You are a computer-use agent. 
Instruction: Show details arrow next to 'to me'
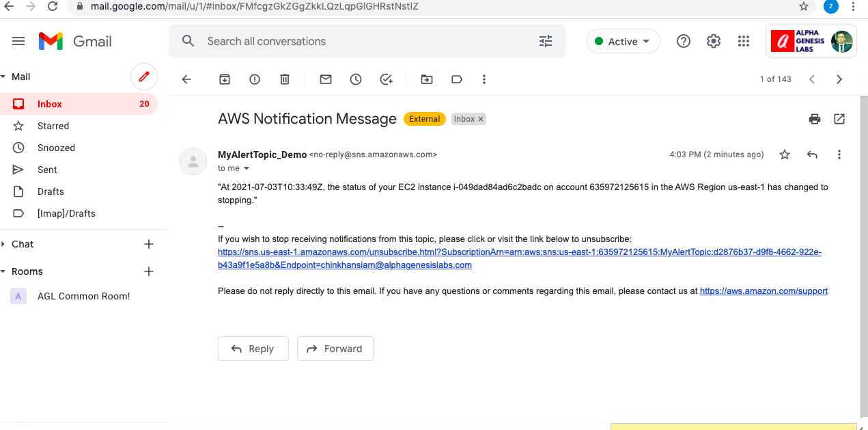[x=247, y=168]
